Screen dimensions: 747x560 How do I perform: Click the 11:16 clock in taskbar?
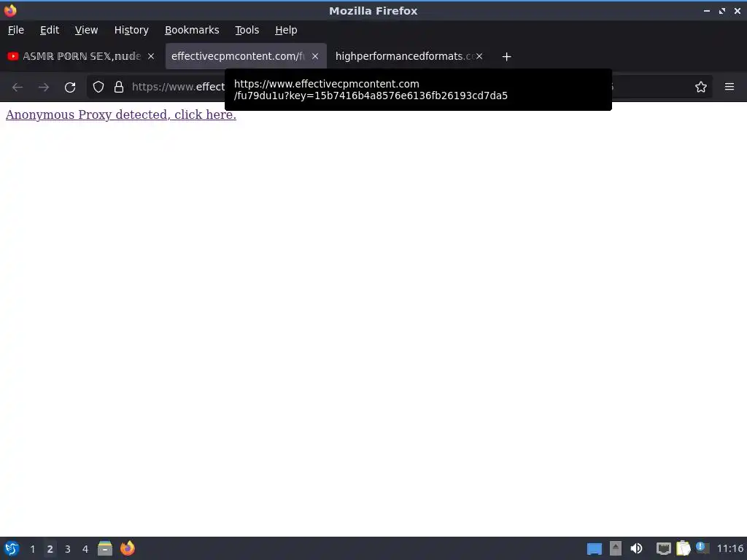pos(729,548)
